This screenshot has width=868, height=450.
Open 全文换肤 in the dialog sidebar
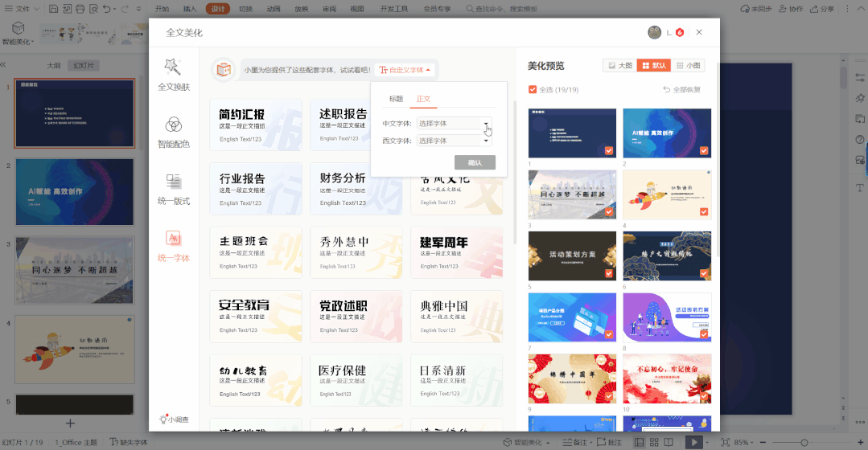[173, 75]
